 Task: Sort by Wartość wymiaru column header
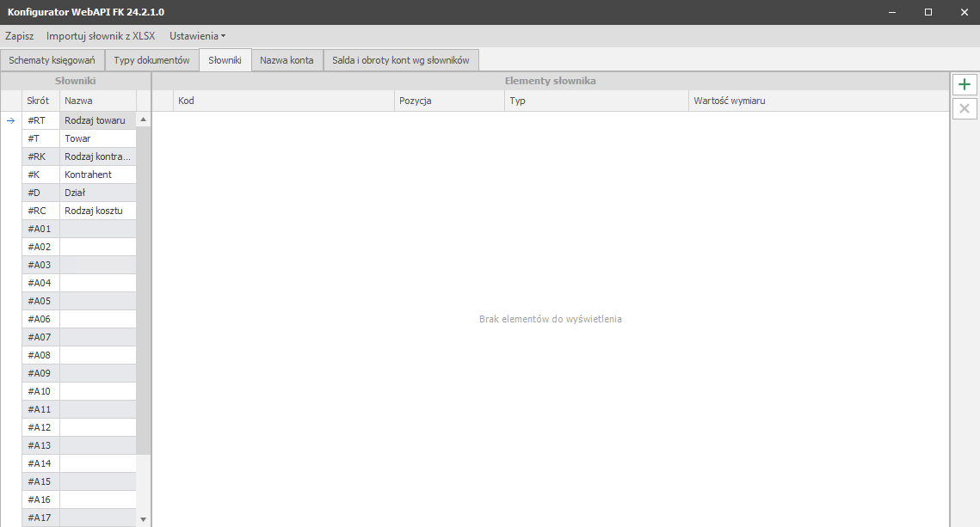point(817,101)
